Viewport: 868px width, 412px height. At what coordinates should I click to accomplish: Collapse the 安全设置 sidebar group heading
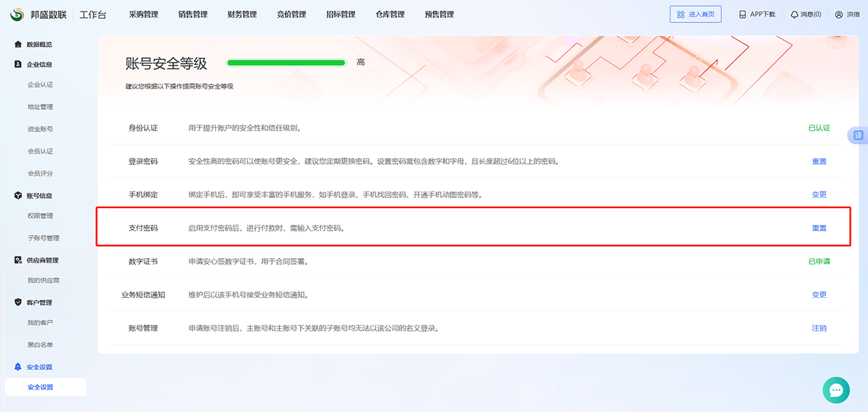tap(39, 367)
